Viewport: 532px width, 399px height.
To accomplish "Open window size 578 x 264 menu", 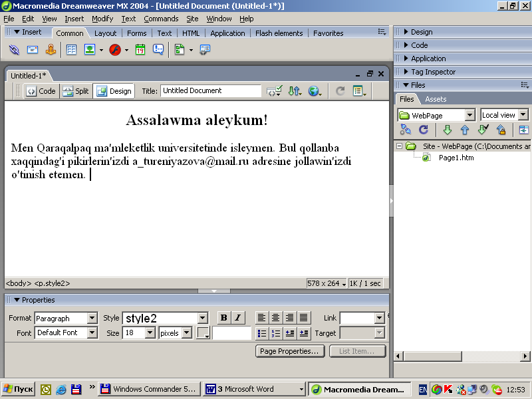I will 326,283.
